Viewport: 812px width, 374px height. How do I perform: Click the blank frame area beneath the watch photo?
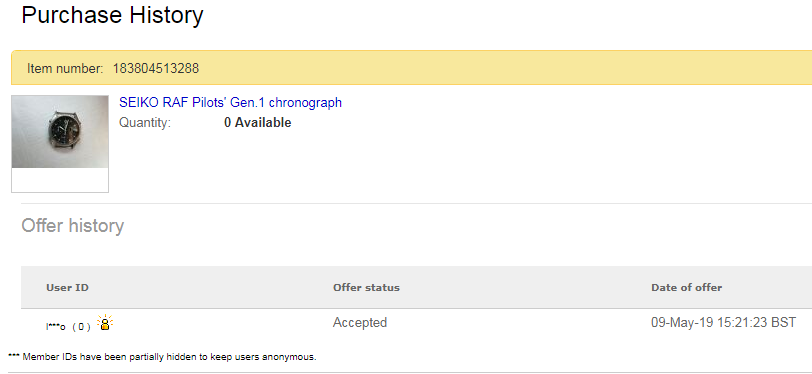(x=60, y=180)
